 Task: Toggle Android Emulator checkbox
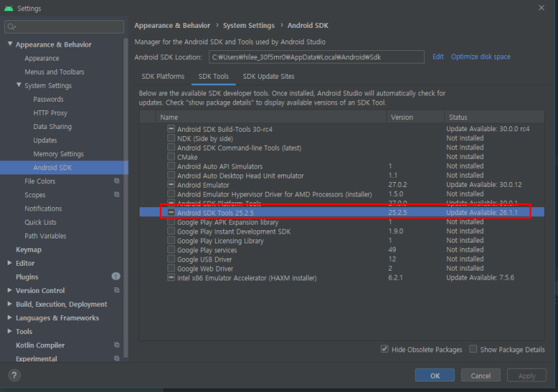point(171,185)
